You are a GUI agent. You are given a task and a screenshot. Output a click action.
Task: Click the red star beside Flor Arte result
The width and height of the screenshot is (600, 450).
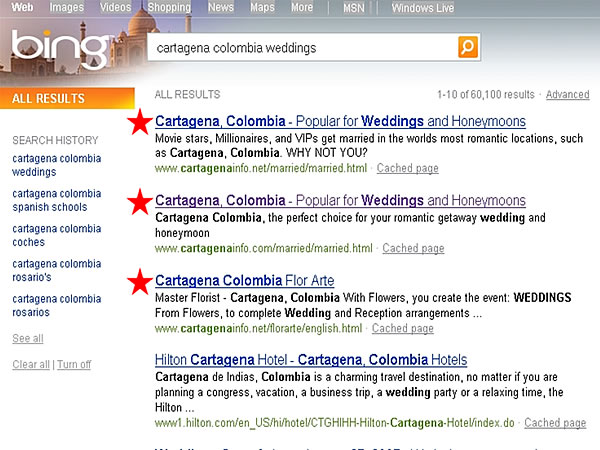pos(140,282)
